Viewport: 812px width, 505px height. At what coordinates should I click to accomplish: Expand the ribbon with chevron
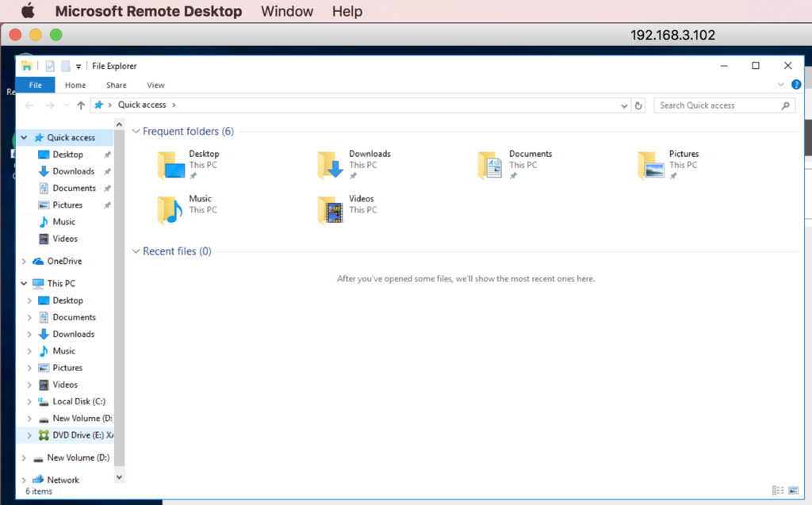pyautogui.click(x=781, y=84)
